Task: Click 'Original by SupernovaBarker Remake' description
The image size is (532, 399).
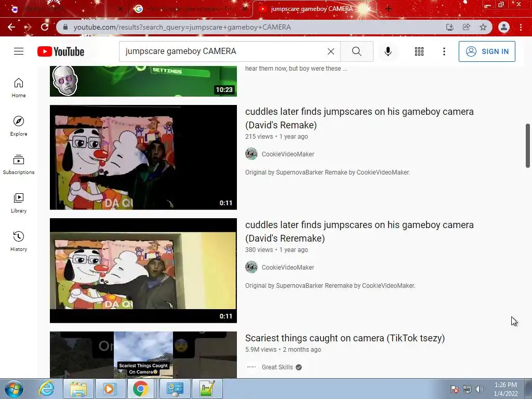Action: point(327,172)
